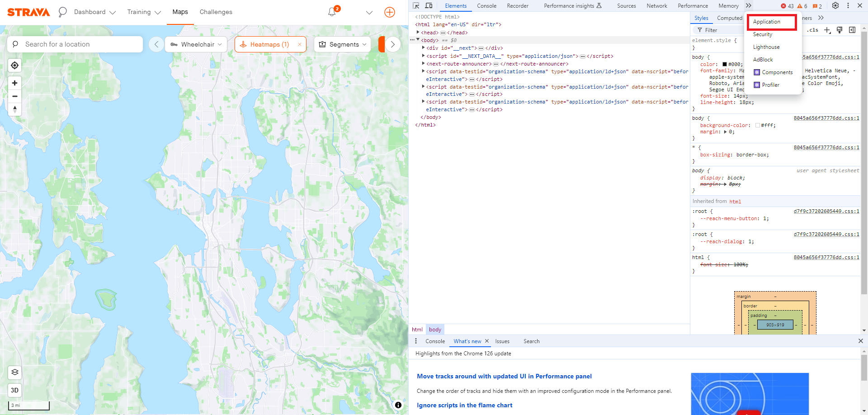Expand the __NEXT_DATA__ script node
The width and height of the screenshot is (868, 415).
pos(424,56)
